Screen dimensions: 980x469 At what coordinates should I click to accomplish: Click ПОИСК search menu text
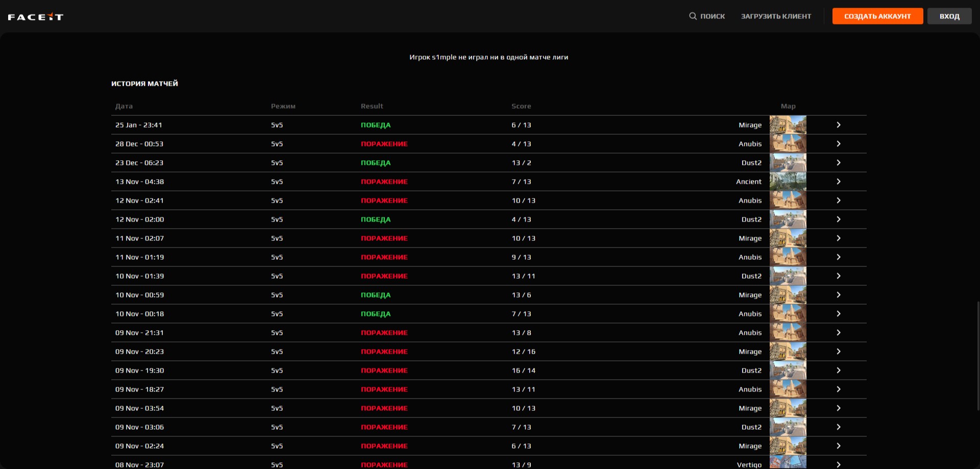click(x=712, y=16)
